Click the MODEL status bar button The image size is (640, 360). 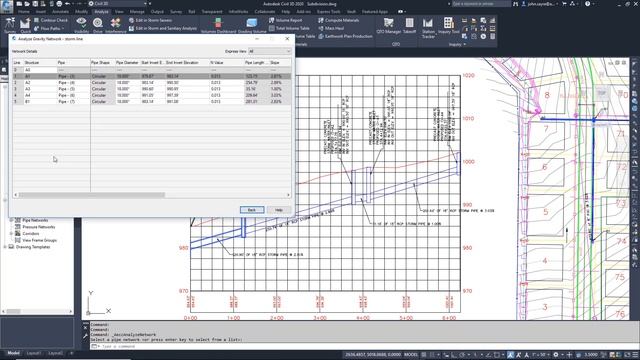411,355
